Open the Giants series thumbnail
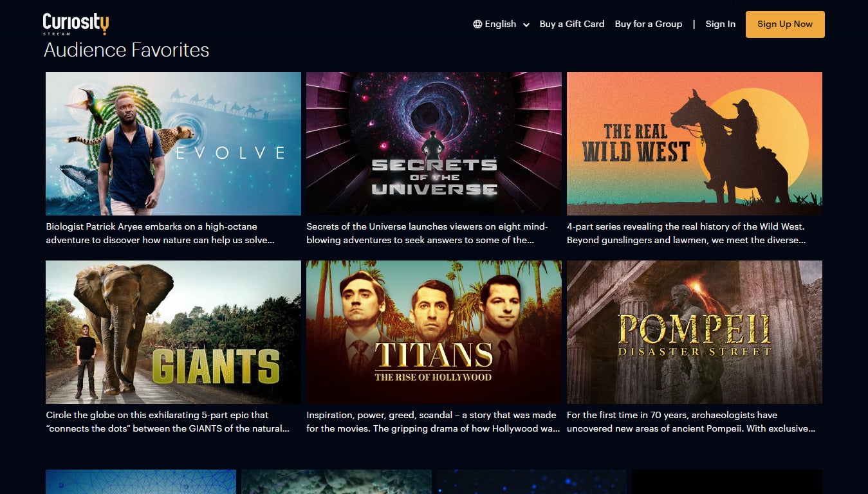The image size is (868, 494). 173,332
